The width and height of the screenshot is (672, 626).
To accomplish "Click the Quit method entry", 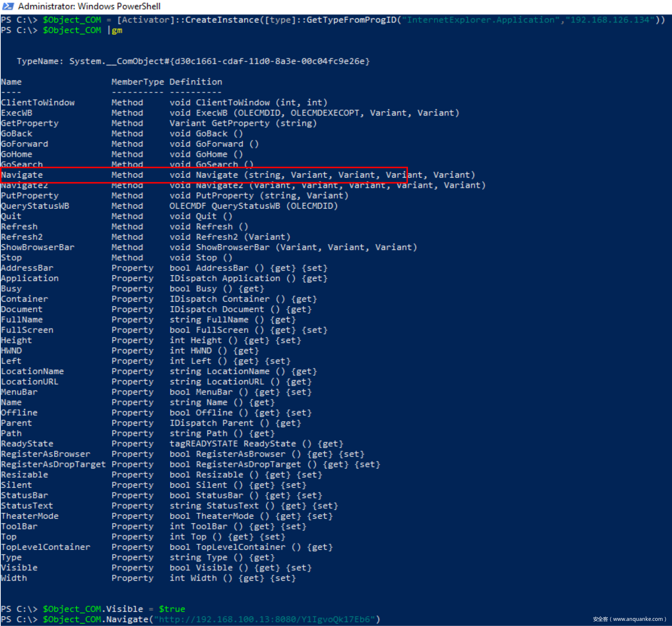I will coord(11,216).
